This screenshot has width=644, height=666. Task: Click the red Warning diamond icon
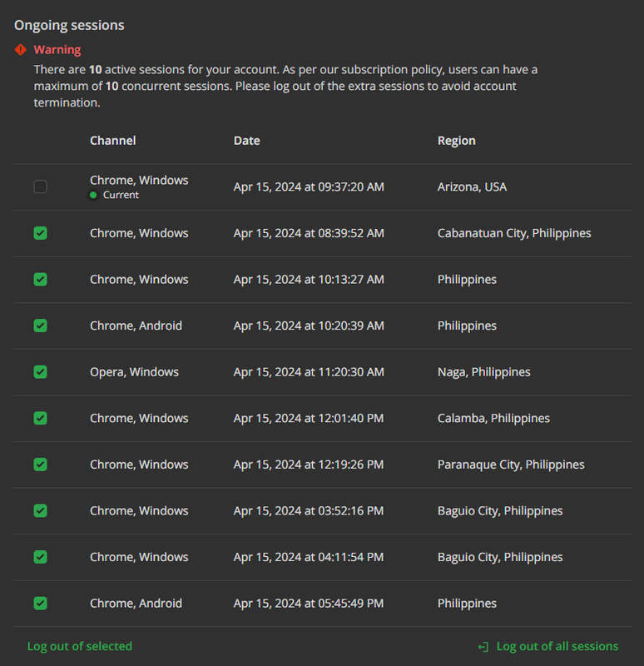click(20, 50)
